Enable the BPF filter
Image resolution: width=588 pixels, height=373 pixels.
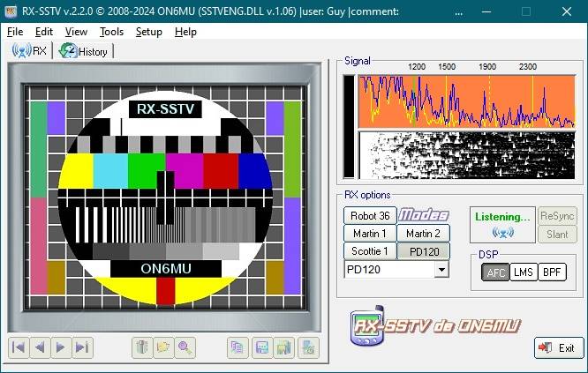(553, 272)
